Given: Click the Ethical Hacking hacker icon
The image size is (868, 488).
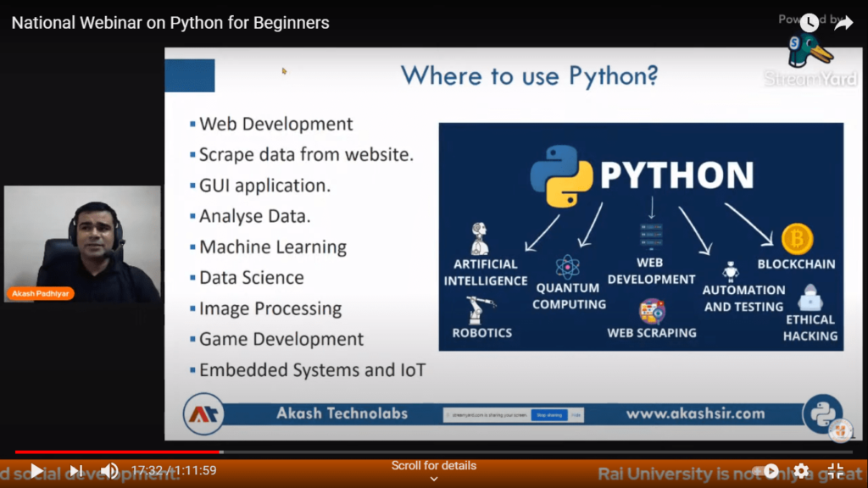Looking at the screenshot, I should pos(810,297).
